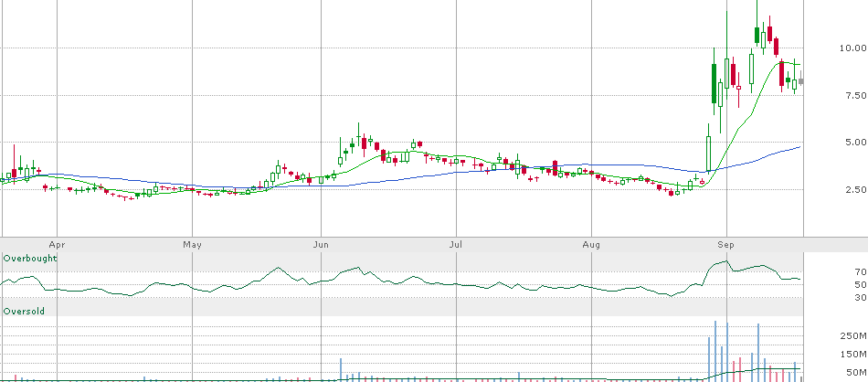Click the 'Sep' month label on time axis
Viewport: 868px width, 382px height.
(725, 244)
